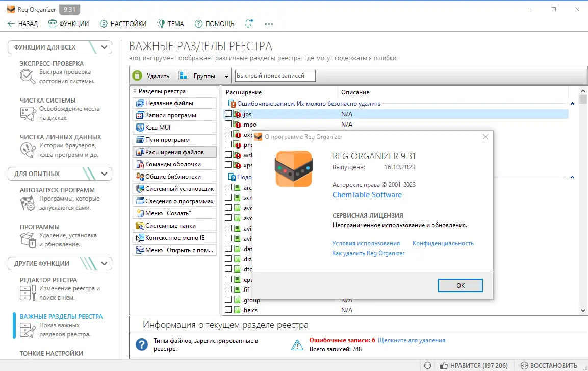588x371 pixels.
Task: Open the Настройки menu
Action: pos(123,23)
